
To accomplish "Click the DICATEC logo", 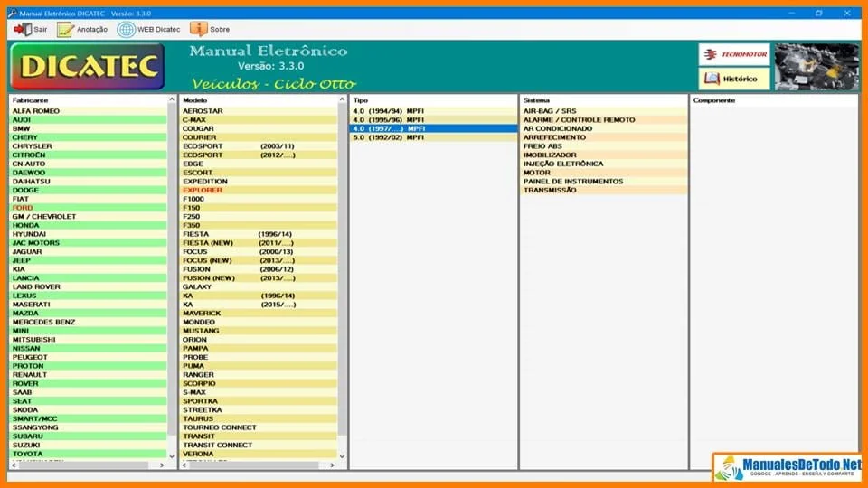I will coord(88,66).
